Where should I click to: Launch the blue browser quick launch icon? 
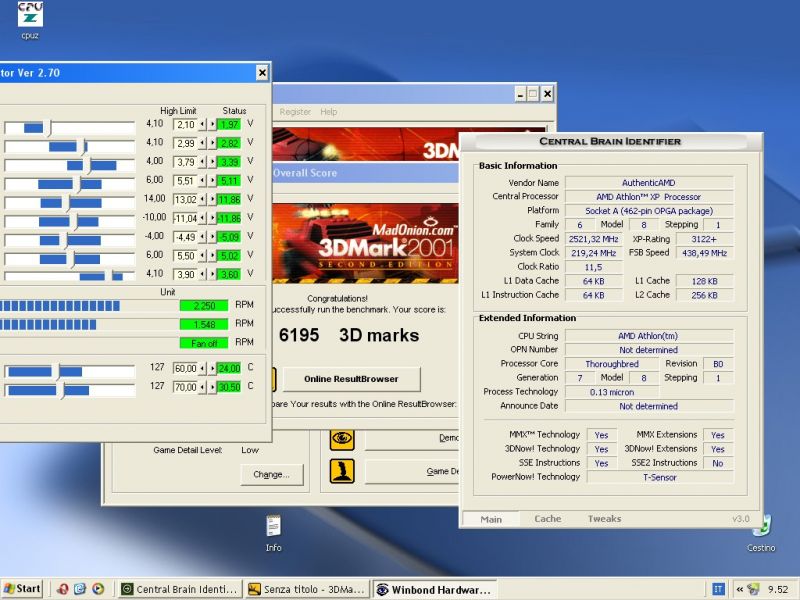pyautogui.click(x=80, y=589)
